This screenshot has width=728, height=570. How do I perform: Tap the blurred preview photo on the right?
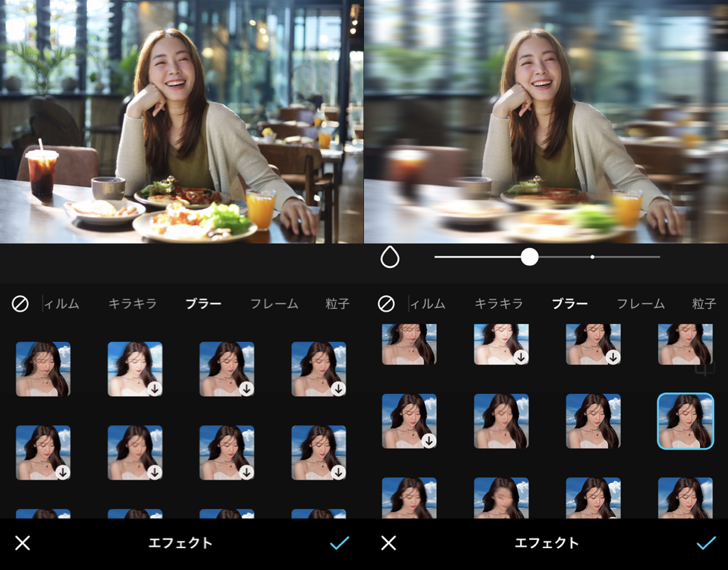tap(546, 122)
